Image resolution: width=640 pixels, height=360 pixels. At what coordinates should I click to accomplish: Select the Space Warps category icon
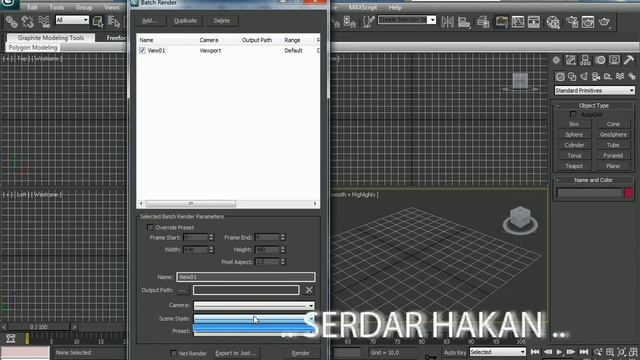[620, 76]
